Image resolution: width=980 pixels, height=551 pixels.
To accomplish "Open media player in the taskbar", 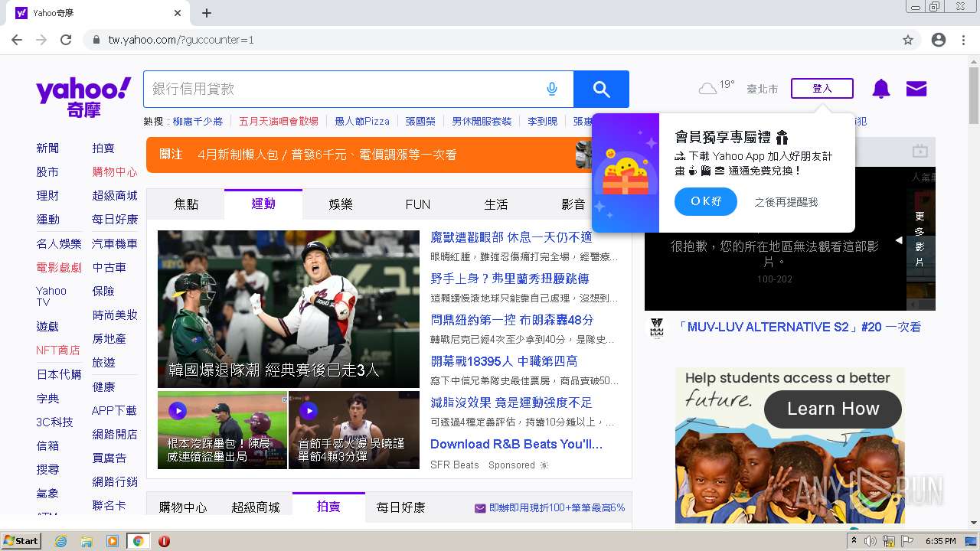I will point(113,541).
